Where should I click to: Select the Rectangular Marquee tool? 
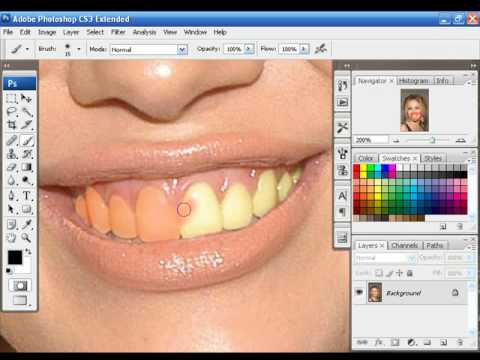[x=12, y=98]
